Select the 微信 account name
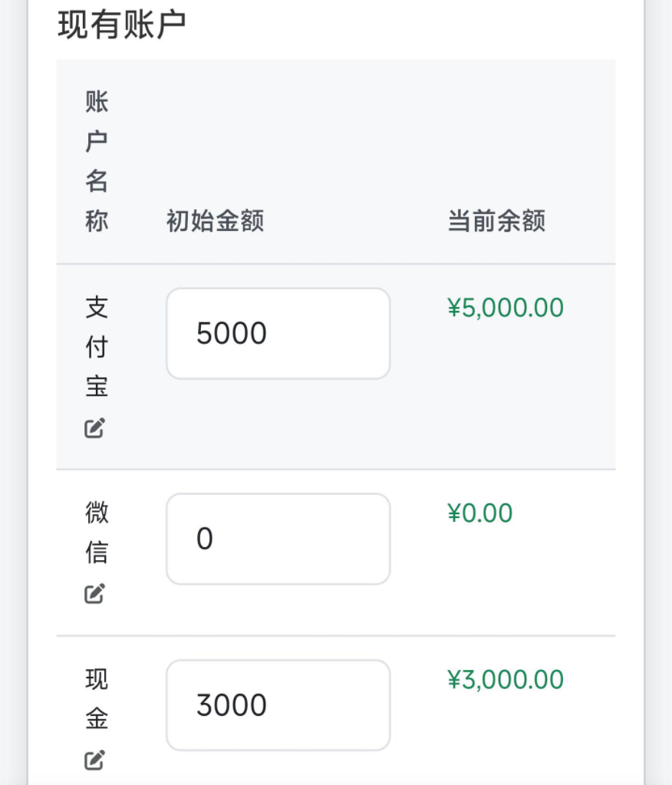The width and height of the screenshot is (672, 785). tap(97, 532)
